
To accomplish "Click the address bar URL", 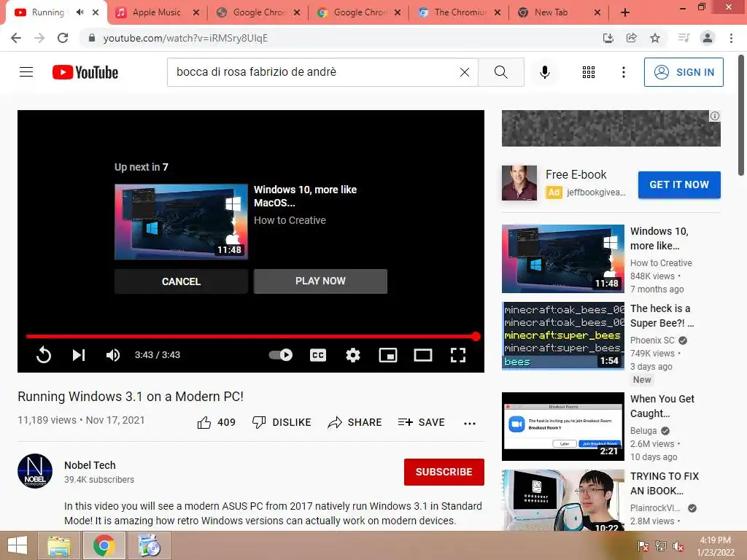I will tap(185, 38).
